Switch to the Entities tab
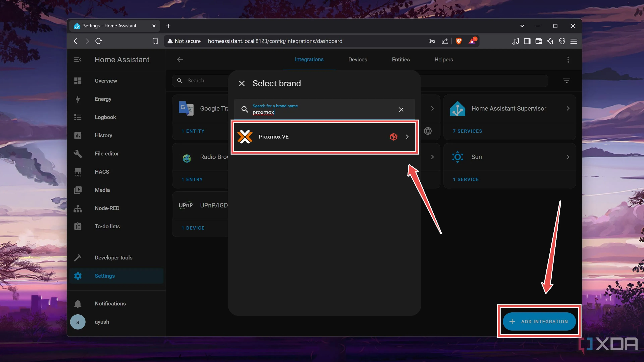Viewport: 644px width, 362px height. (x=401, y=59)
